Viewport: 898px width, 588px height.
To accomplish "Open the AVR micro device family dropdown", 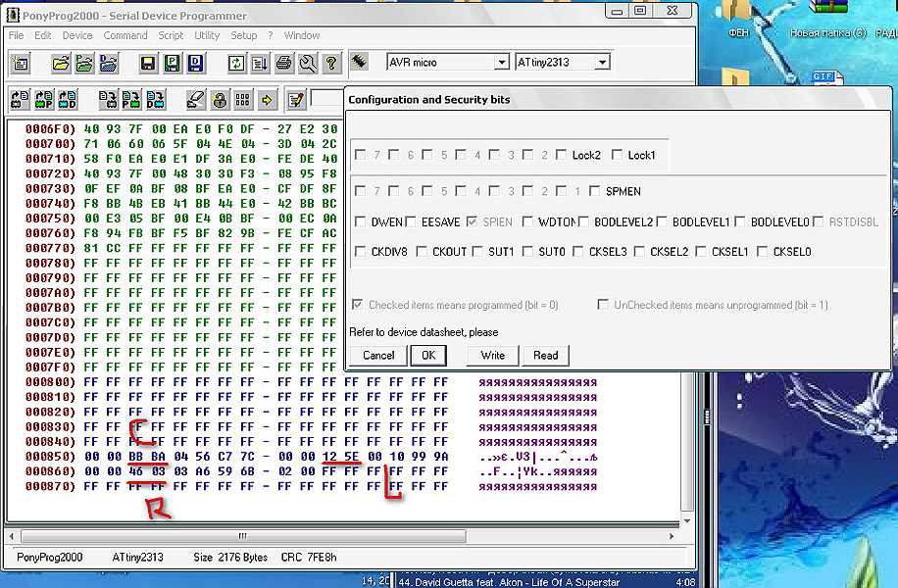I will [x=502, y=62].
